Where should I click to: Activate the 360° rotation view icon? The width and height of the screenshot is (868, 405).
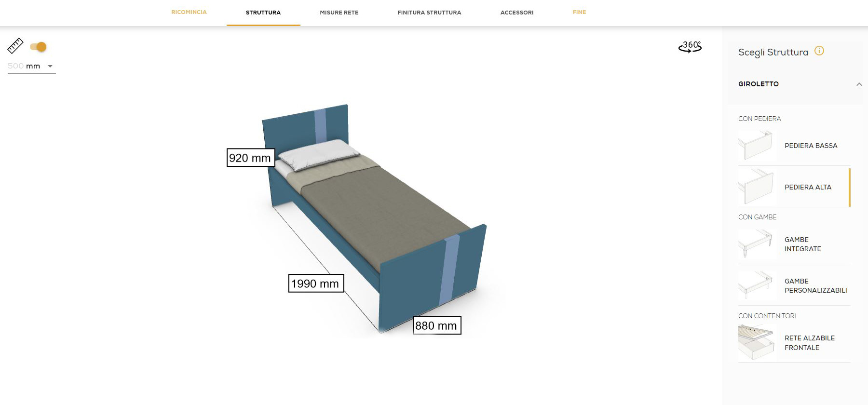click(690, 47)
